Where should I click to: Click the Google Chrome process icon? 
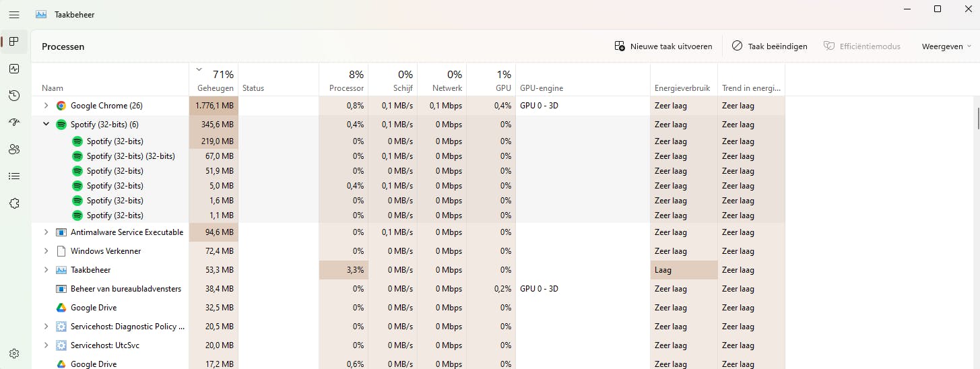click(x=61, y=106)
